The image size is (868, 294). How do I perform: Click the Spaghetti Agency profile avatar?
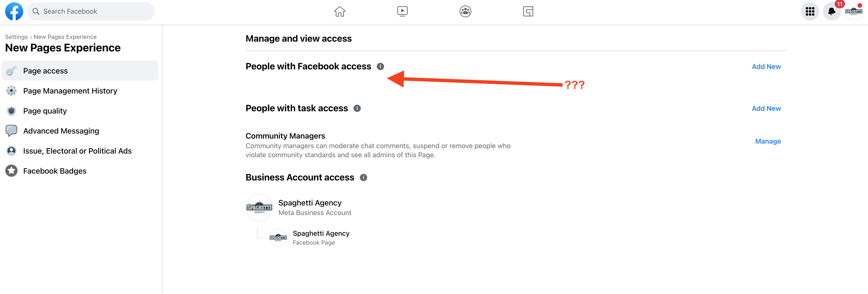click(853, 11)
